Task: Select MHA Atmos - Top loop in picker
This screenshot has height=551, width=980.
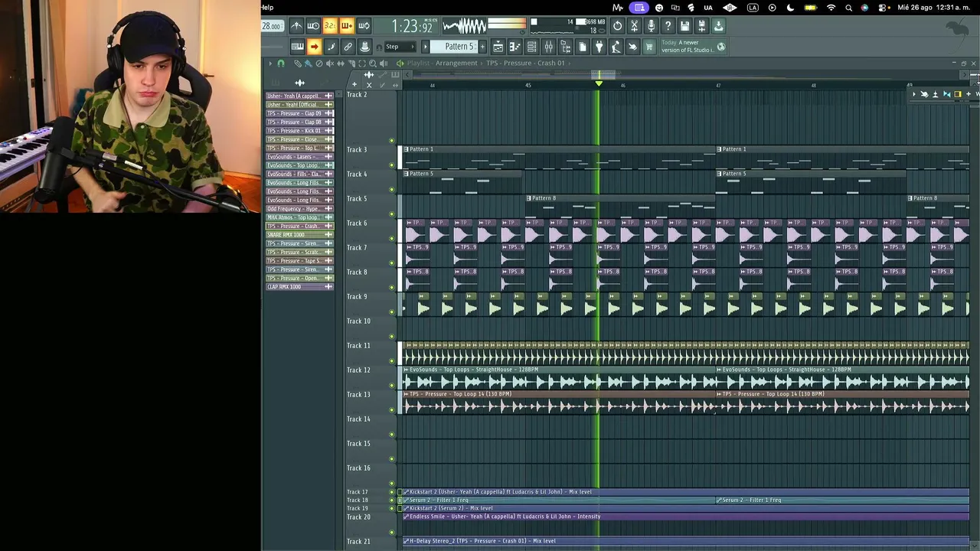Action: (299, 217)
